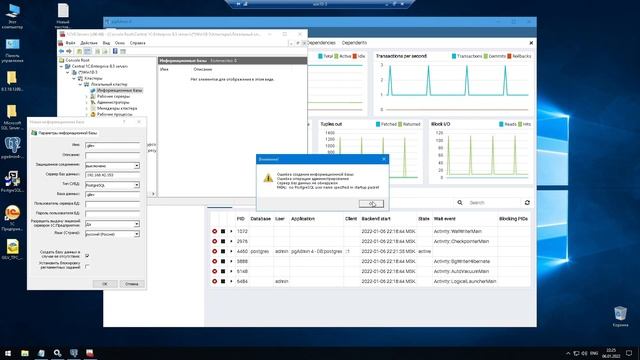Viewport: 640px width, 360px height.
Task: Expand the Рабочие серверы tree node
Action: [87, 96]
